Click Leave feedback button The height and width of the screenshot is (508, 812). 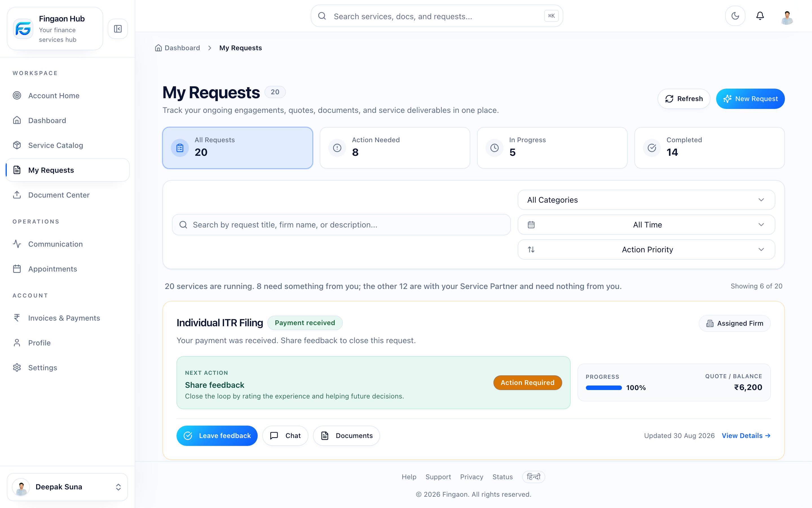coord(217,436)
